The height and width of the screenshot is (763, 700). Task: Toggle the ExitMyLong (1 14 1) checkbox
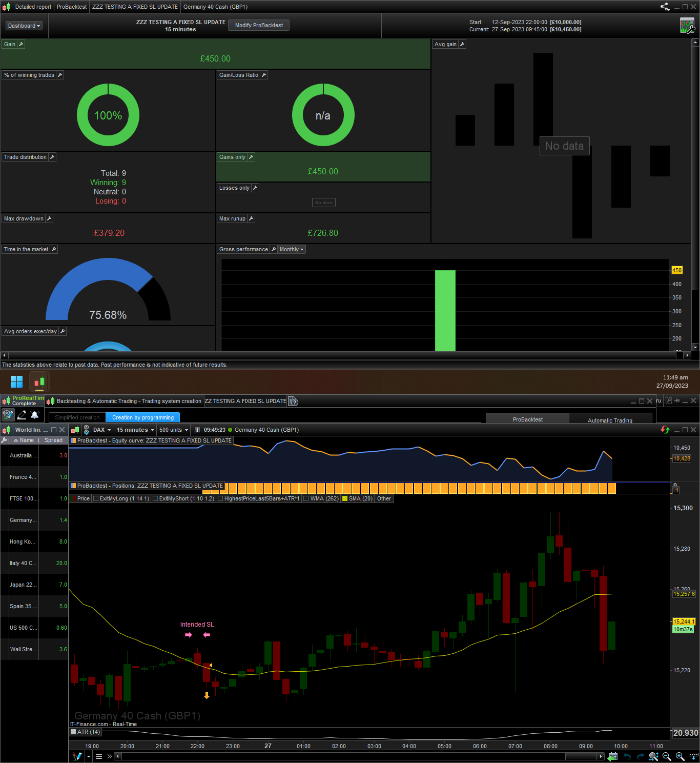96,498
